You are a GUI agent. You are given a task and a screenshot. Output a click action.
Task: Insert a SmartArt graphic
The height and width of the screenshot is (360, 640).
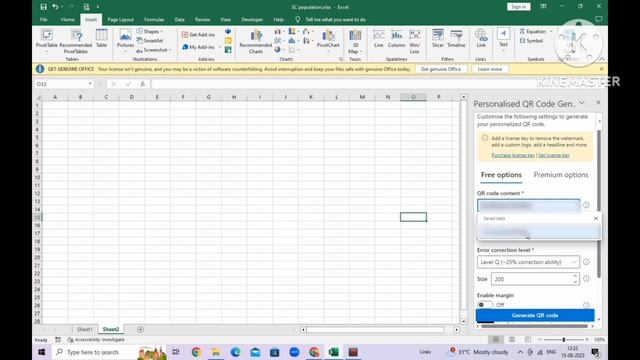click(150, 40)
